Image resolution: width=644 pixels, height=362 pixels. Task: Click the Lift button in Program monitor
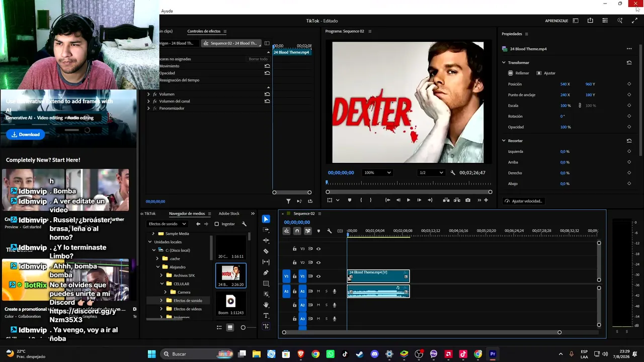(446, 200)
